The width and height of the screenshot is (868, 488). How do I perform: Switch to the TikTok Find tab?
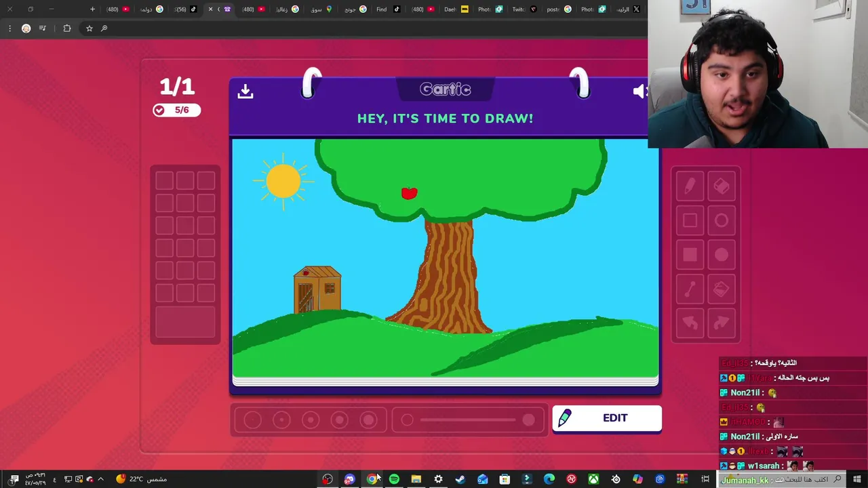click(389, 9)
